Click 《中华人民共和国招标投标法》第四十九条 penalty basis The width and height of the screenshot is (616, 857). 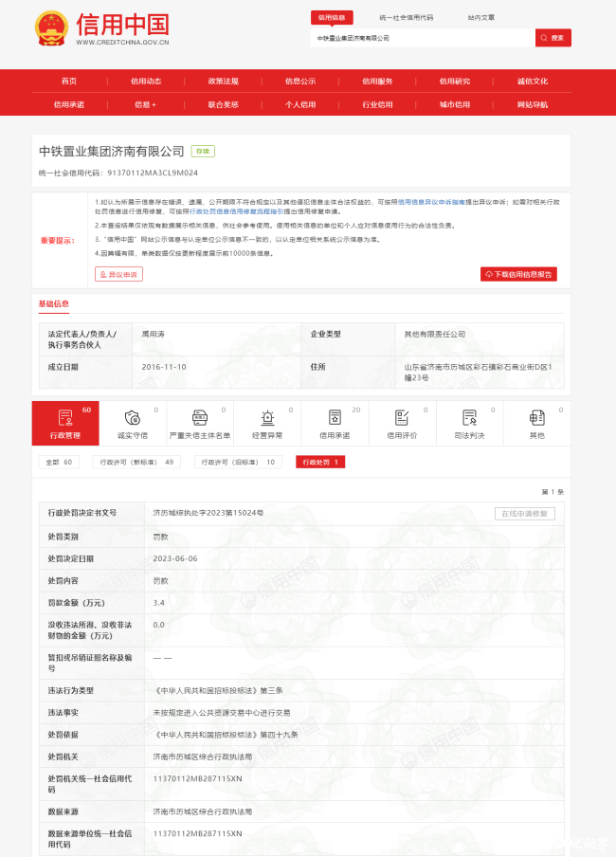click(x=226, y=735)
